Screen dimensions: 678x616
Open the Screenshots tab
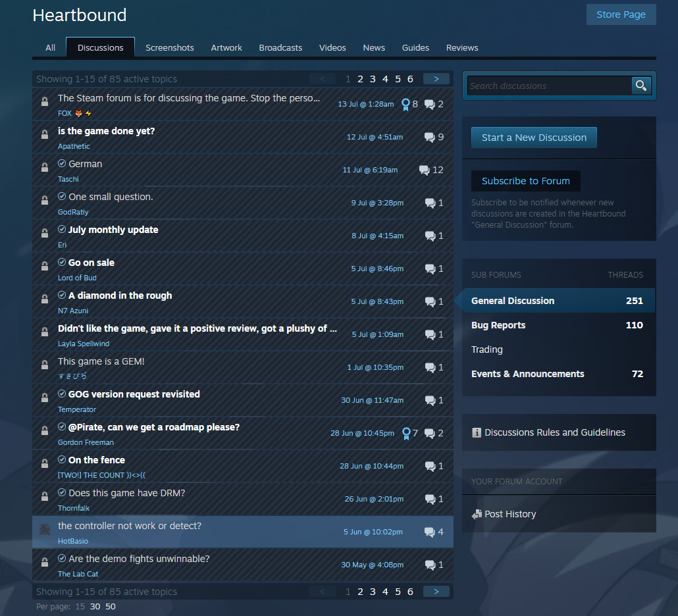click(170, 47)
